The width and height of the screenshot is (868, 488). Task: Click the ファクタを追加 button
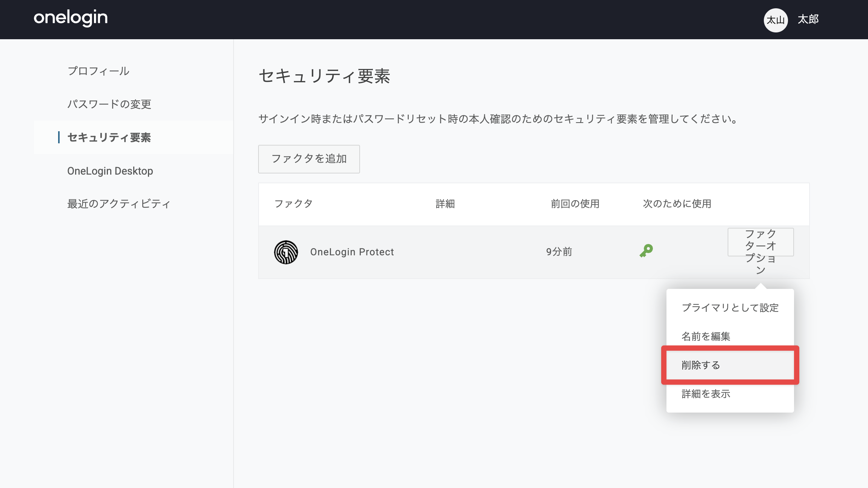coord(309,159)
